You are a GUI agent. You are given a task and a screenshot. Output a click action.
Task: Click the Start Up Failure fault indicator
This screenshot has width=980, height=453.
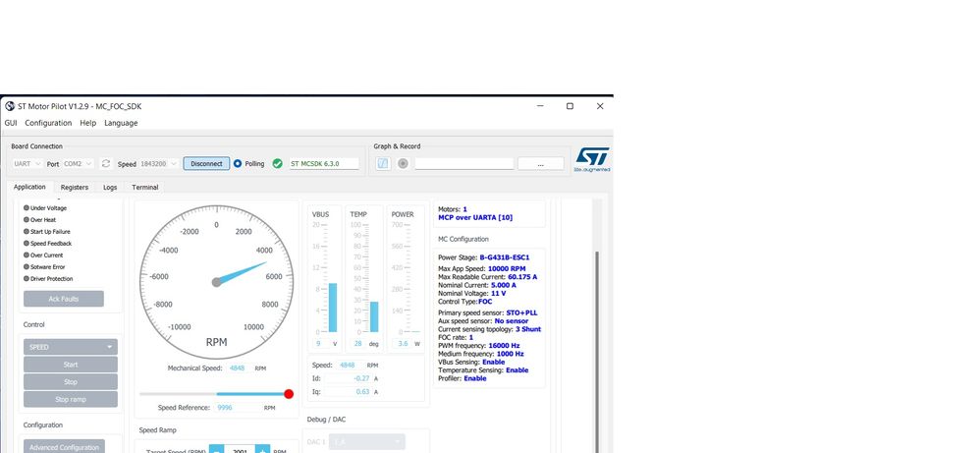pos(27,232)
